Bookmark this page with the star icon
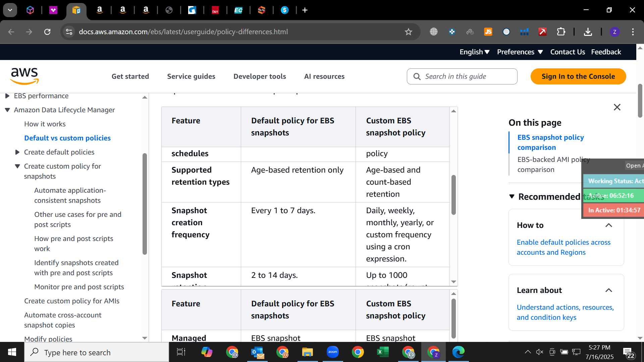The height and width of the screenshot is (362, 644). [x=408, y=32]
